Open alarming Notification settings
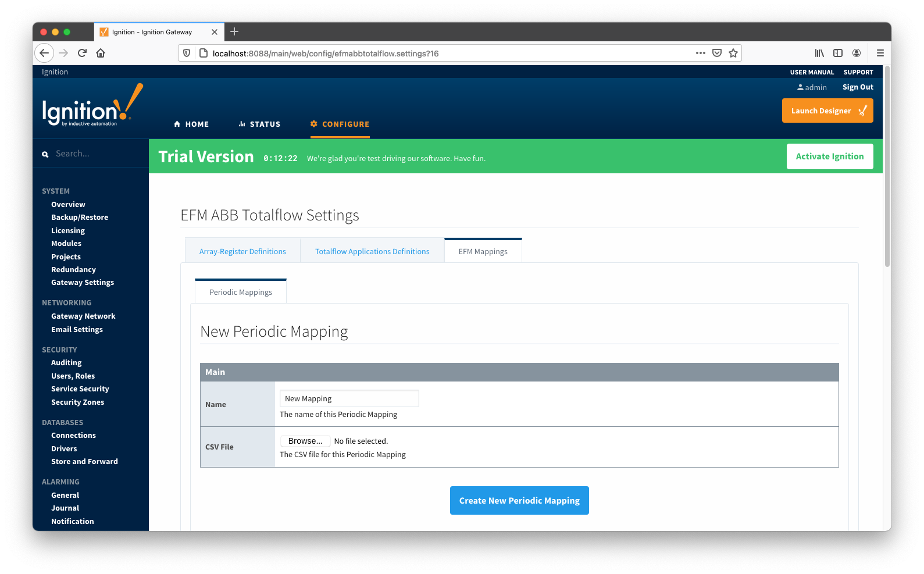 [x=72, y=521]
